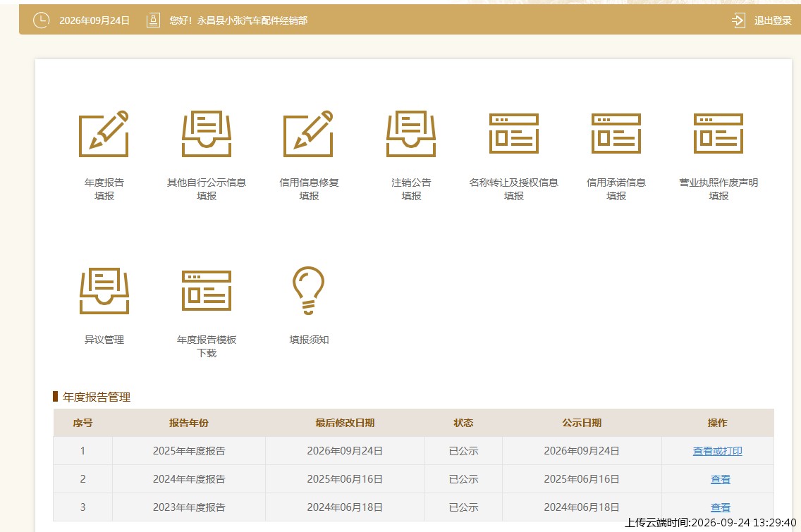801x532 pixels.
Task: Click serial number 3 in the table
Action: (x=82, y=507)
